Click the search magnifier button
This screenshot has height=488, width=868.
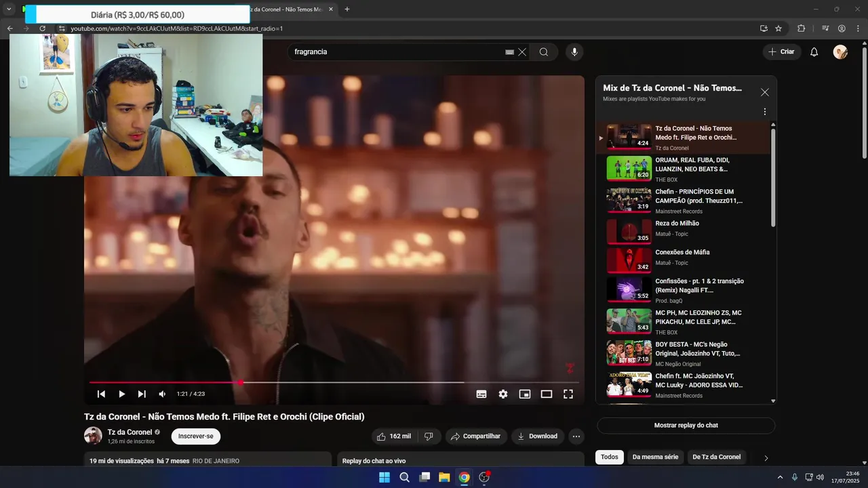544,52
